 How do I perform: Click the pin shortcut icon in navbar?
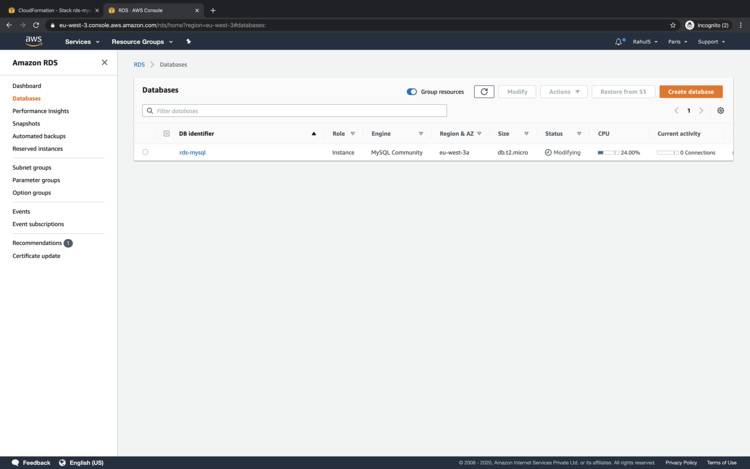pos(188,42)
